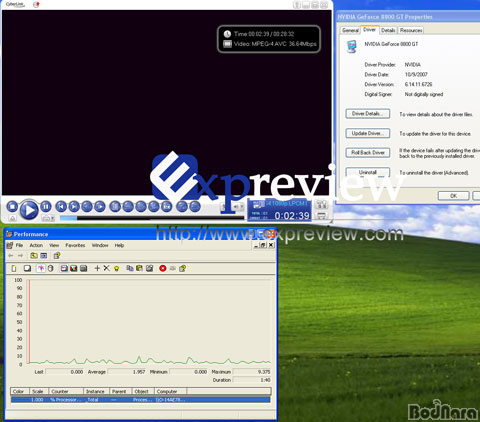Viewport: 480px width, 422px height.
Task: Click the Driver Version 6.14.11.6726 text
Action: (x=418, y=84)
